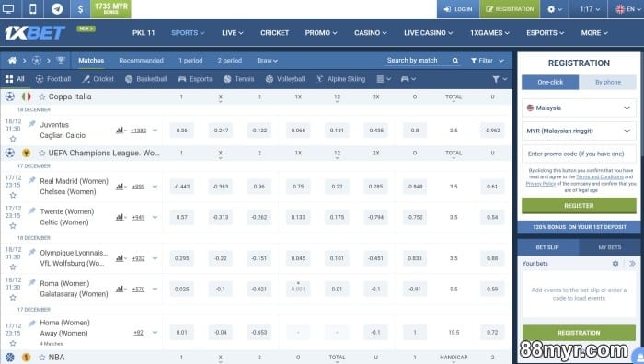Open the Malaysia country dropdown
Screen dimensions: 644x364
click(x=579, y=108)
